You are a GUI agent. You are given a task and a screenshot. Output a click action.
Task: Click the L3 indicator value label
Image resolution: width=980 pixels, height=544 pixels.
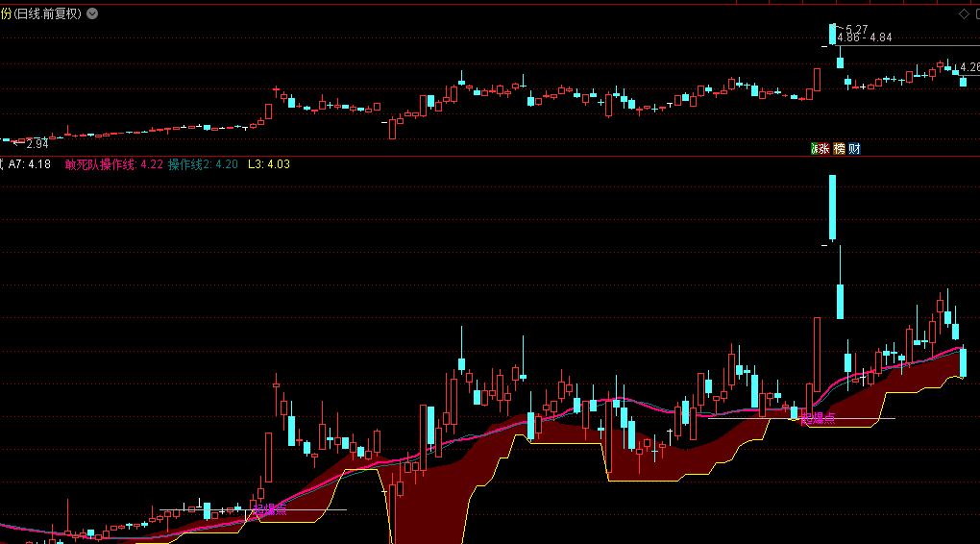click(268, 164)
